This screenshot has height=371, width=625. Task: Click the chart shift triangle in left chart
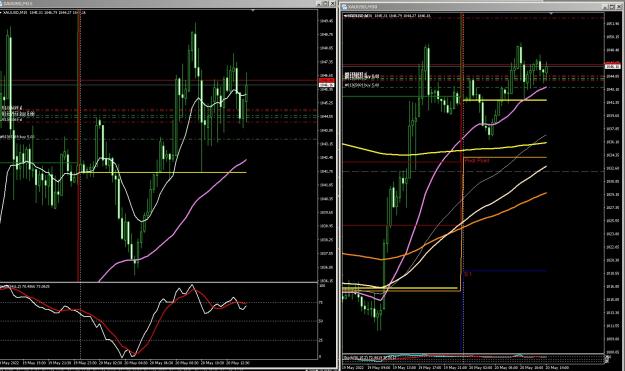click(253, 10)
